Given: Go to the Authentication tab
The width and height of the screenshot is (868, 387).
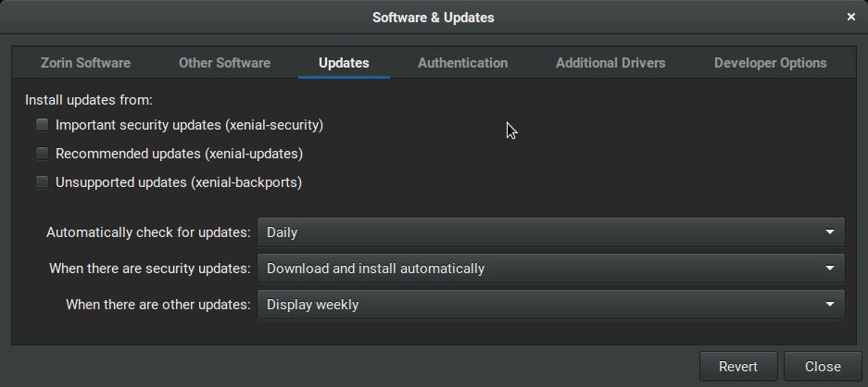Looking at the screenshot, I should [462, 63].
